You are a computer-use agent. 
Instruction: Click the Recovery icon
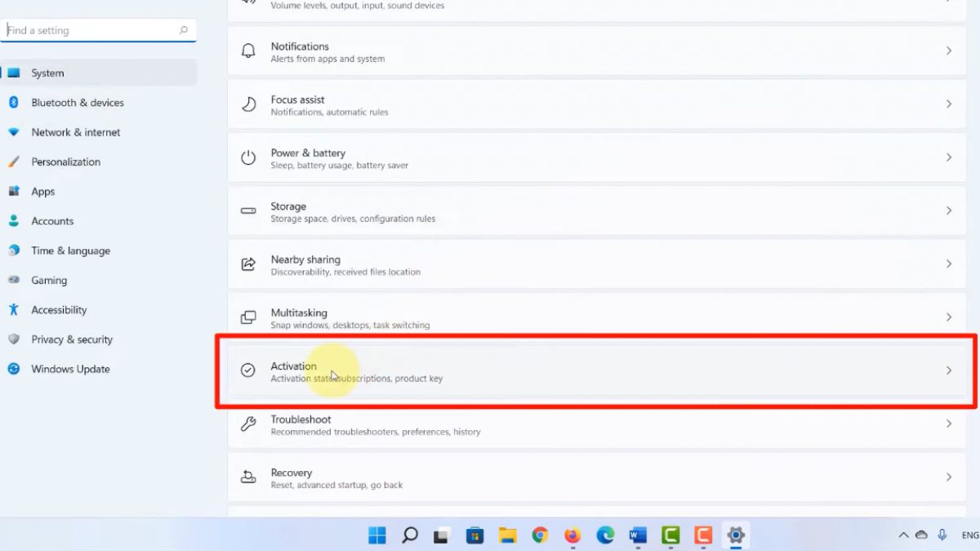[248, 477]
